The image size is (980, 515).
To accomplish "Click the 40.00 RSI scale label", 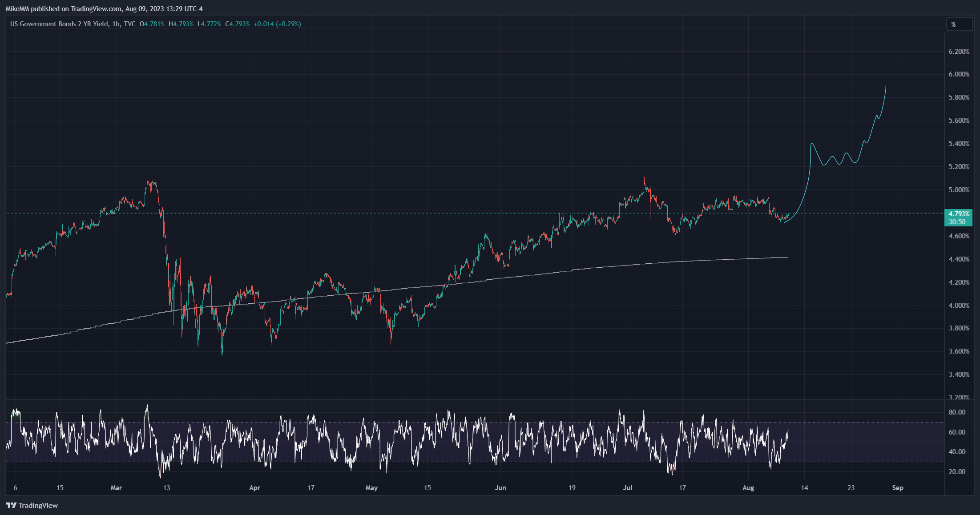I will pos(957,452).
